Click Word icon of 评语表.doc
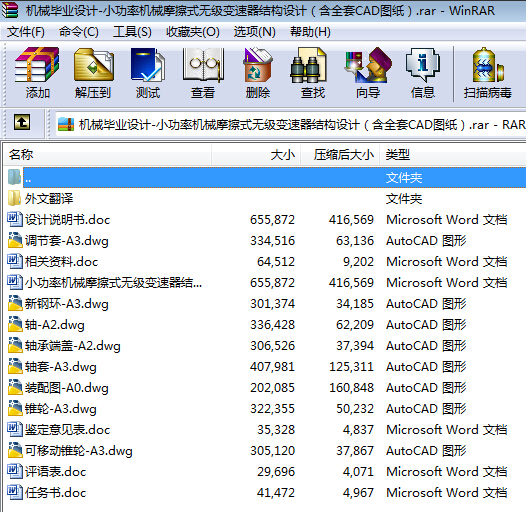This screenshot has height=512, width=526. (x=14, y=471)
